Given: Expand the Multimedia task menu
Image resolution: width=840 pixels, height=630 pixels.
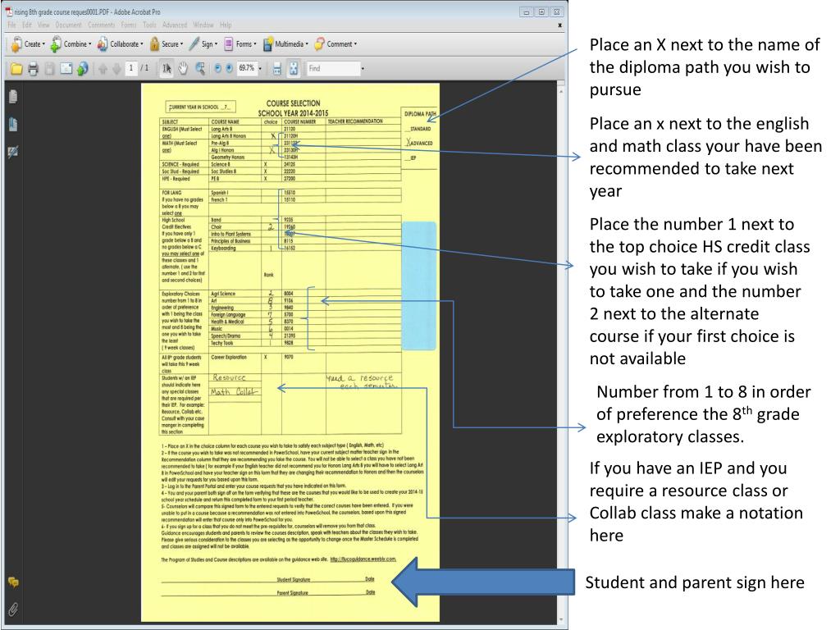Looking at the screenshot, I should 285,44.
